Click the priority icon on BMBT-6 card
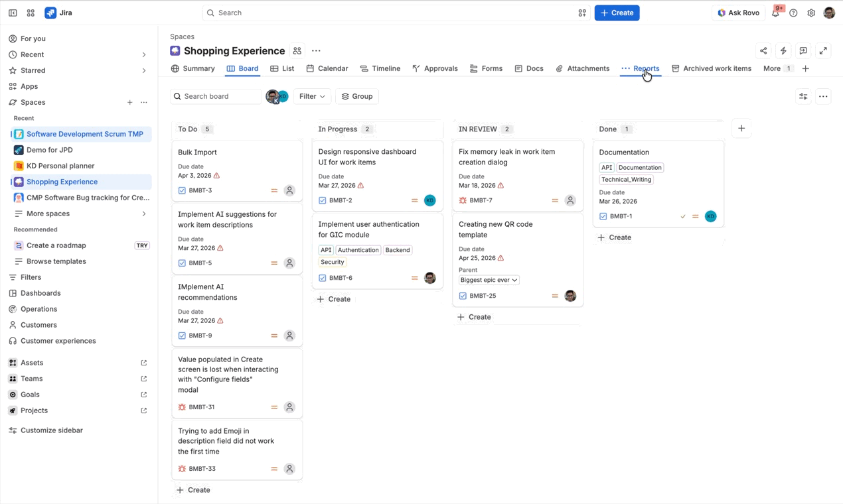The image size is (843, 504). 415,278
